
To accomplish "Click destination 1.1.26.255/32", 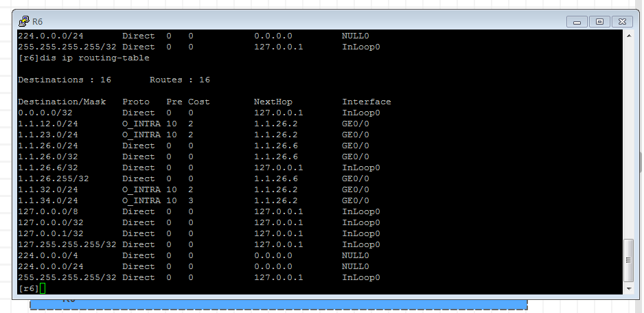I will [54, 178].
